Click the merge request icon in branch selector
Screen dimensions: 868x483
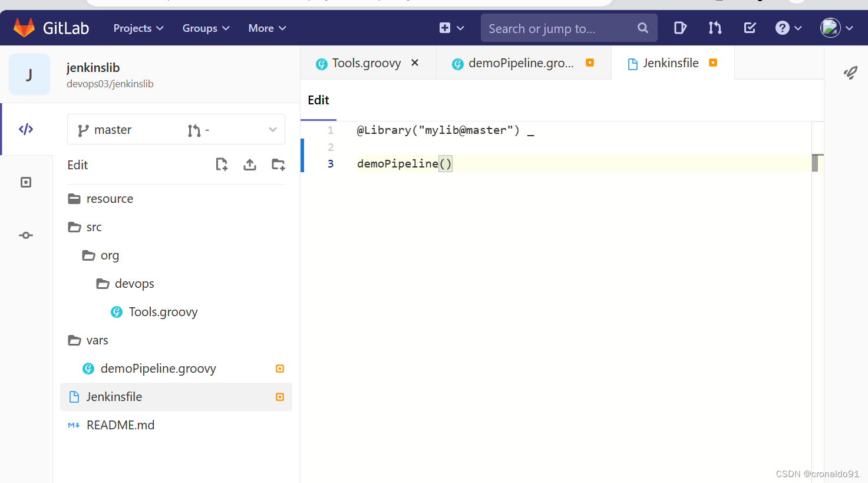tap(194, 130)
